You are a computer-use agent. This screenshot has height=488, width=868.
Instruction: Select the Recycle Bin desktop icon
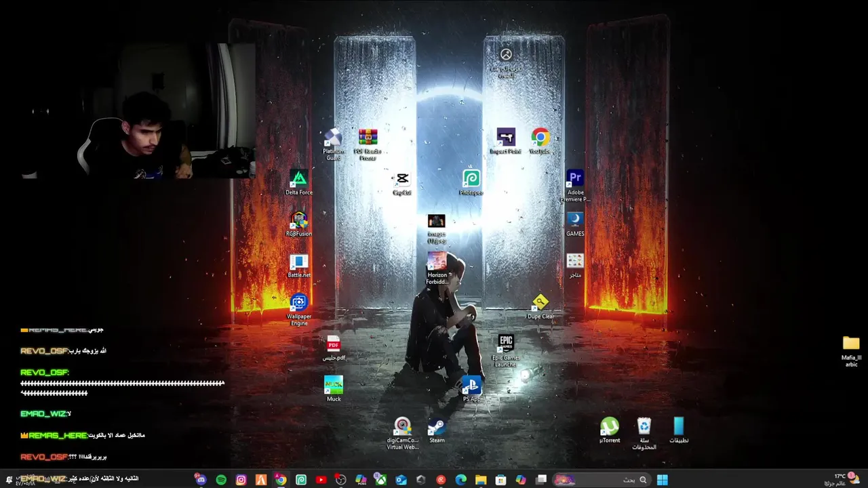tap(644, 434)
